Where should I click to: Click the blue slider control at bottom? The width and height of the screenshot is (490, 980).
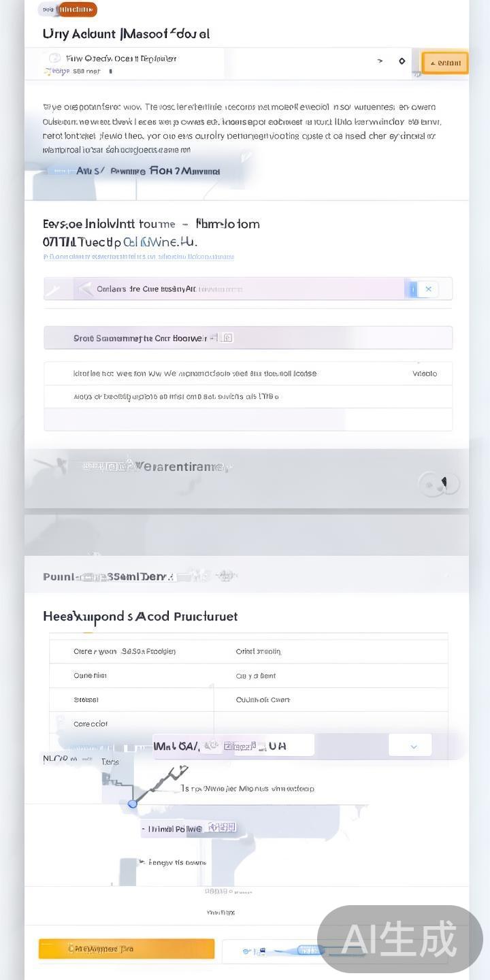(308, 950)
